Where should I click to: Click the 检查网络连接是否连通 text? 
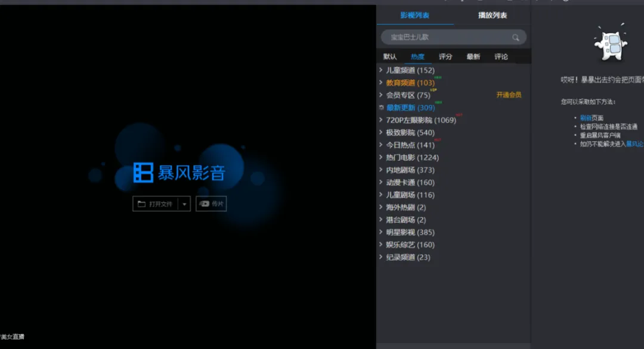[609, 127]
